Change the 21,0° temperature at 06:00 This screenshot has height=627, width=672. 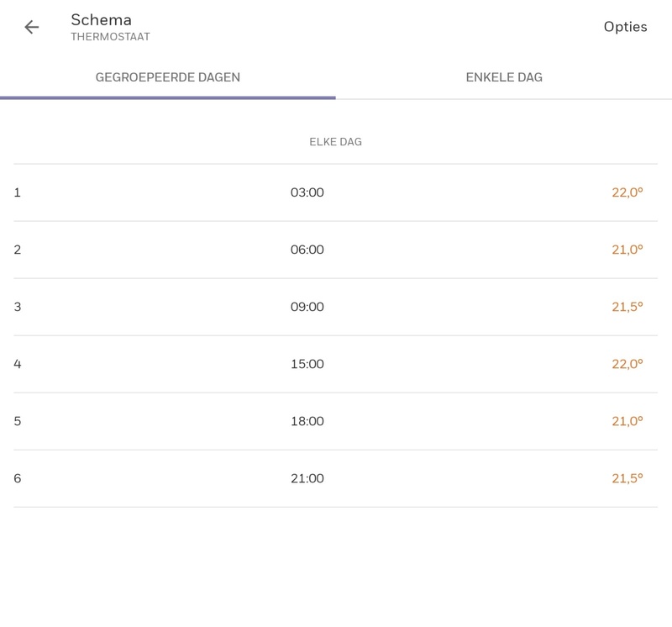point(627,250)
